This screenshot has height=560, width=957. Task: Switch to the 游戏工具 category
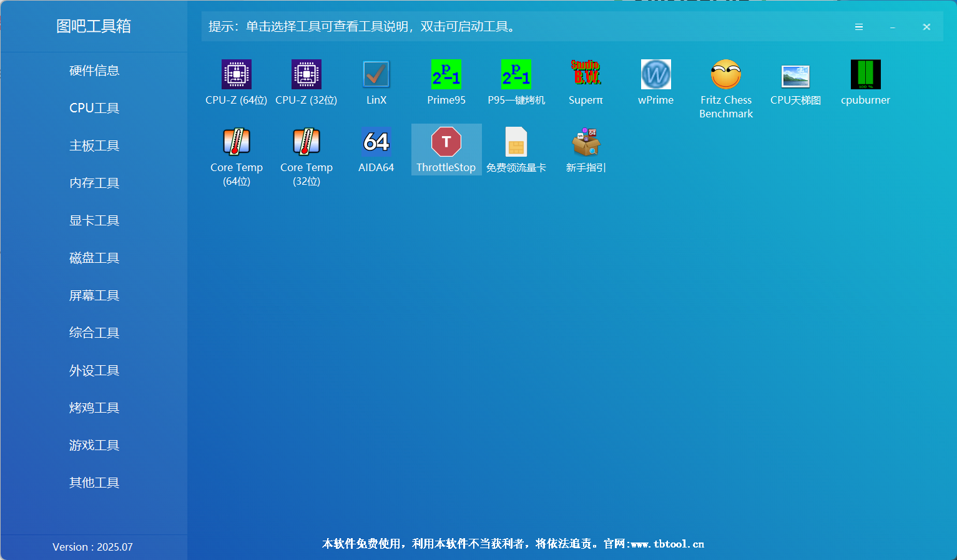[94, 445]
